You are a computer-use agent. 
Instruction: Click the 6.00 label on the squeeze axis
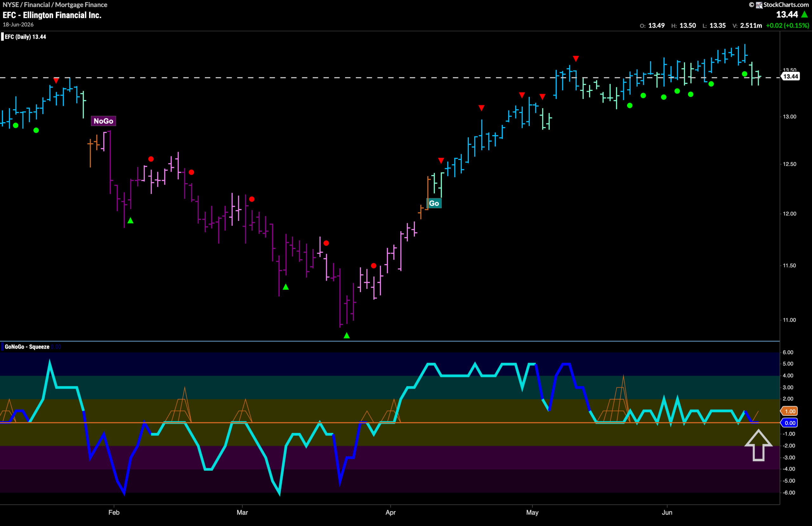(788, 352)
